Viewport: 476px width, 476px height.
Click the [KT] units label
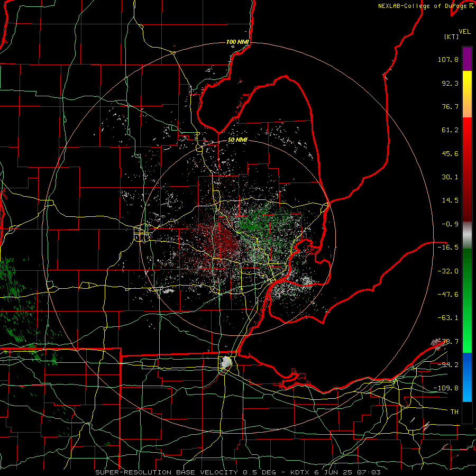pos(452,36)
